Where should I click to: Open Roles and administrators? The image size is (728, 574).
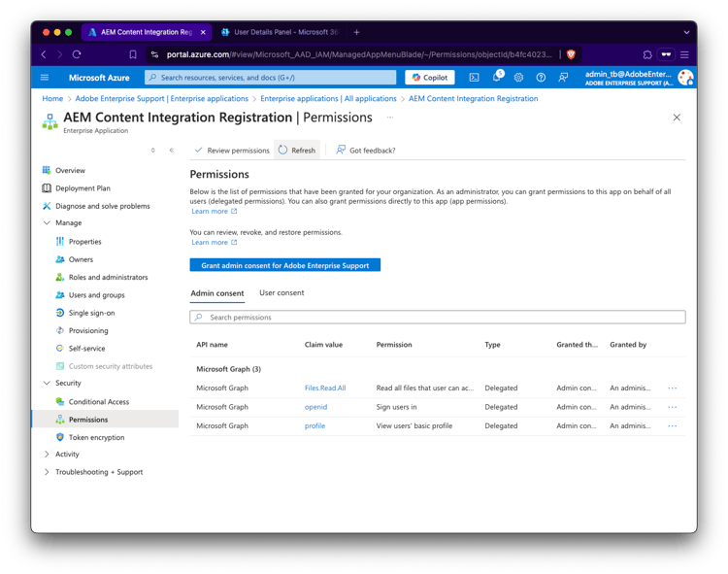[108, 277]
